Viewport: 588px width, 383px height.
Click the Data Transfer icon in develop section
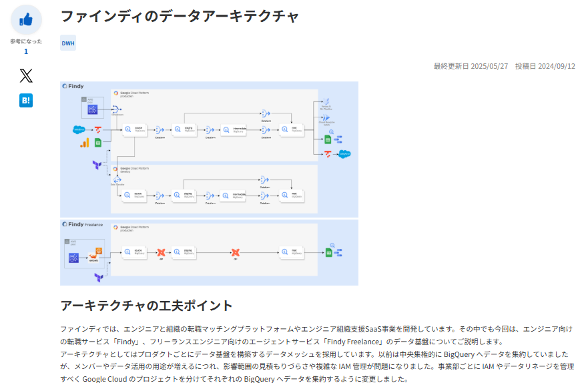117,180
